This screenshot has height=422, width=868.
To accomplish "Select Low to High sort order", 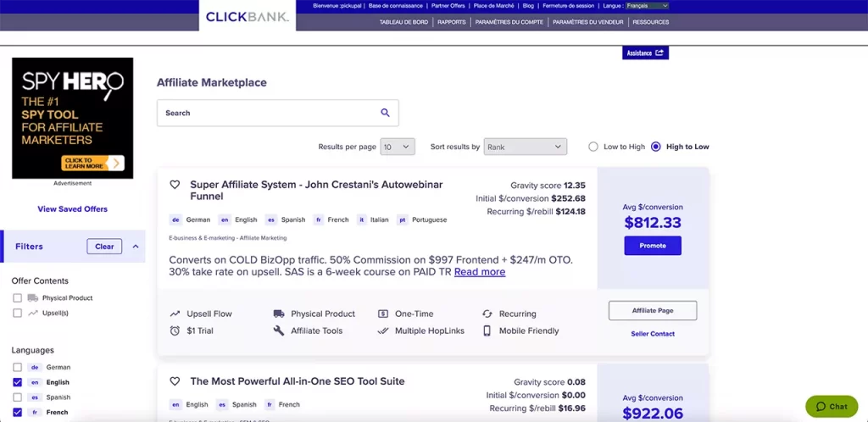I will pos(593,147).
